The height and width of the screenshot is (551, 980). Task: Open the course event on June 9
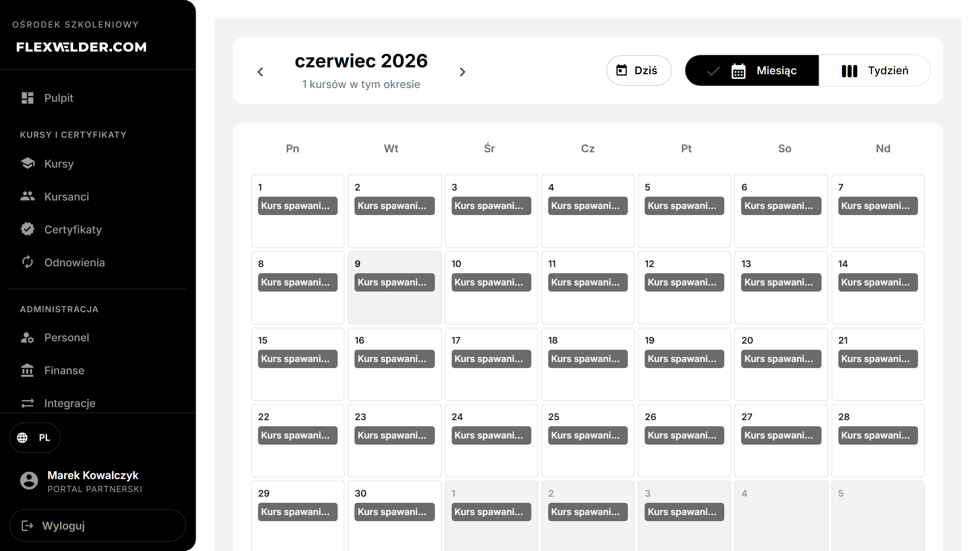(394, 282)
